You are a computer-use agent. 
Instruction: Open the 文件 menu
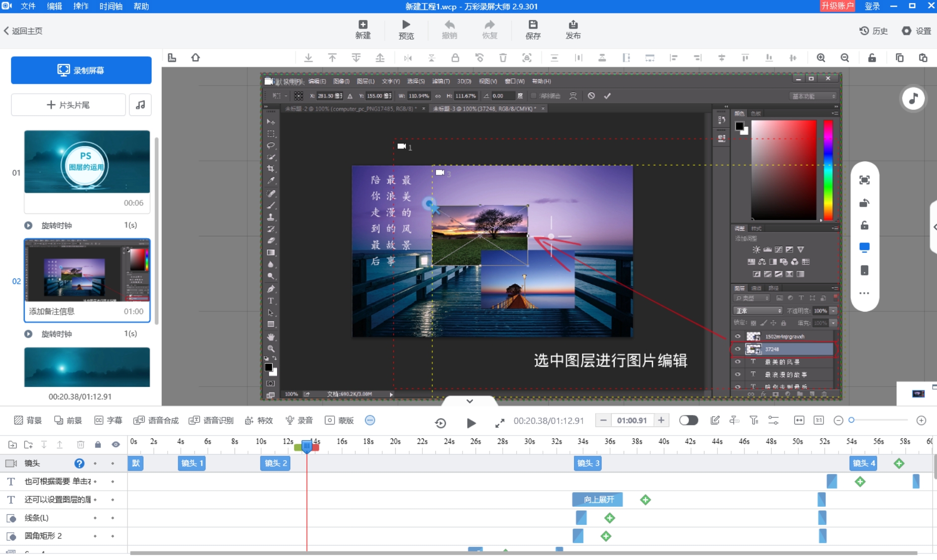tap(28, 6)
